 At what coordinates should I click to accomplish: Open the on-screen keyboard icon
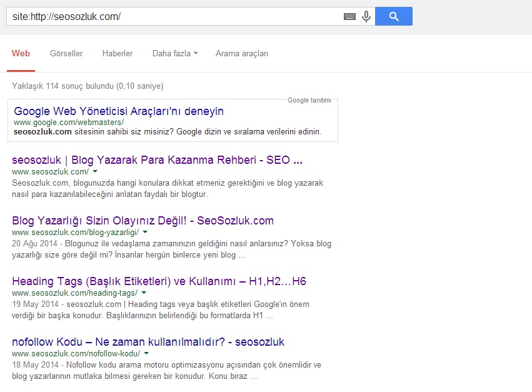click(x=349, y=16)
